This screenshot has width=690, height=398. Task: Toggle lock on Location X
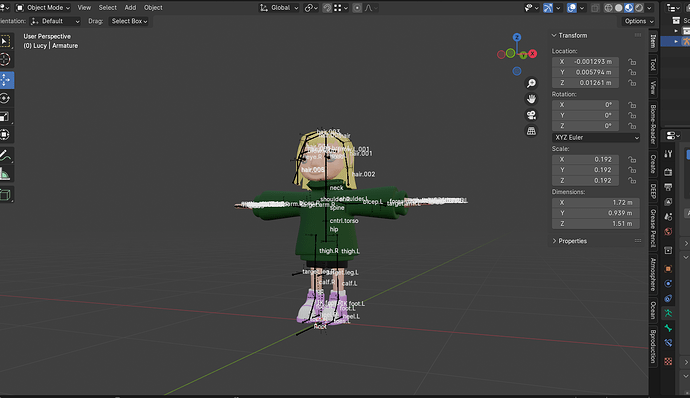coord(632,62)
